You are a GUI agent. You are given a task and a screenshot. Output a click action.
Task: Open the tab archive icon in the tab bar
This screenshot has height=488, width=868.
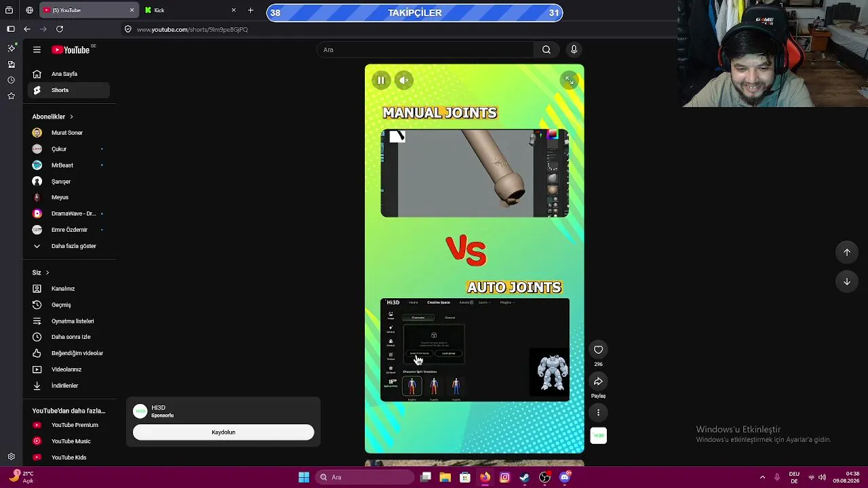pos(9,10)
